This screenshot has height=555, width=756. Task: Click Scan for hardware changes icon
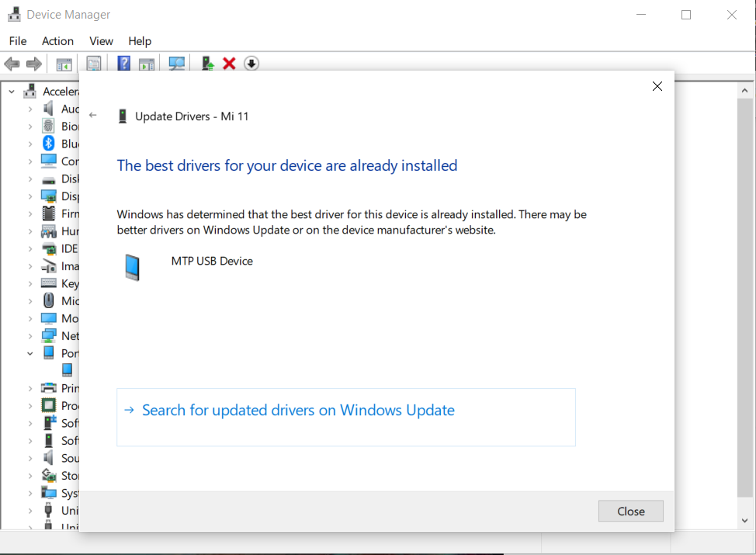pos(177,64)
